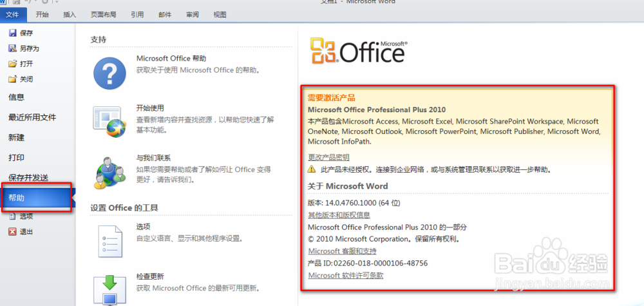Click the © 2010 Microsoft Corporation text
Image resolution: width=644 pixels, height=306 pixels.
384,239
